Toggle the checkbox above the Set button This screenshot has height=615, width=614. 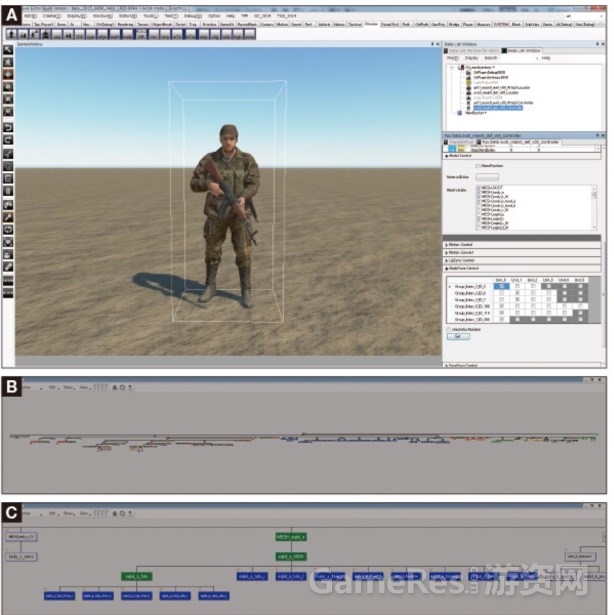448,330
